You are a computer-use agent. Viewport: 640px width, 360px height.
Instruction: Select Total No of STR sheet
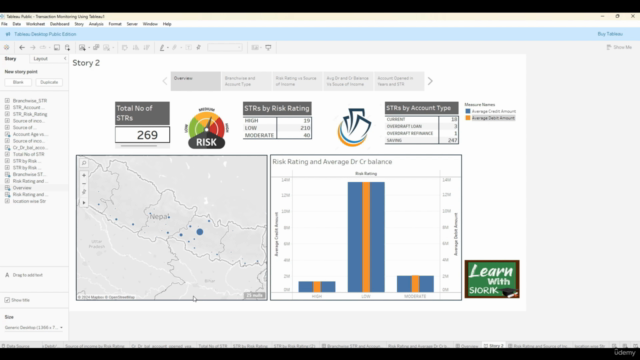(x=28, y=154)
